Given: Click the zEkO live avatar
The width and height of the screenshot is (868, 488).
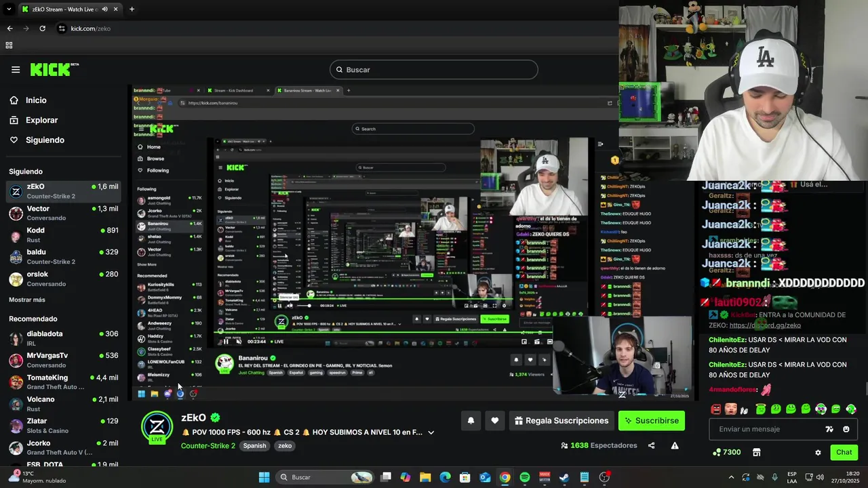Looking at the screenshot, I should point(157,427).
